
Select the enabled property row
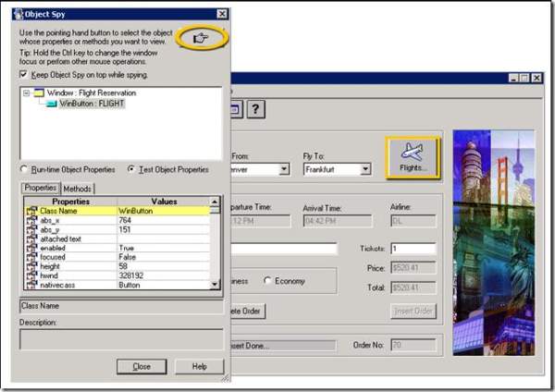[117, 248]
